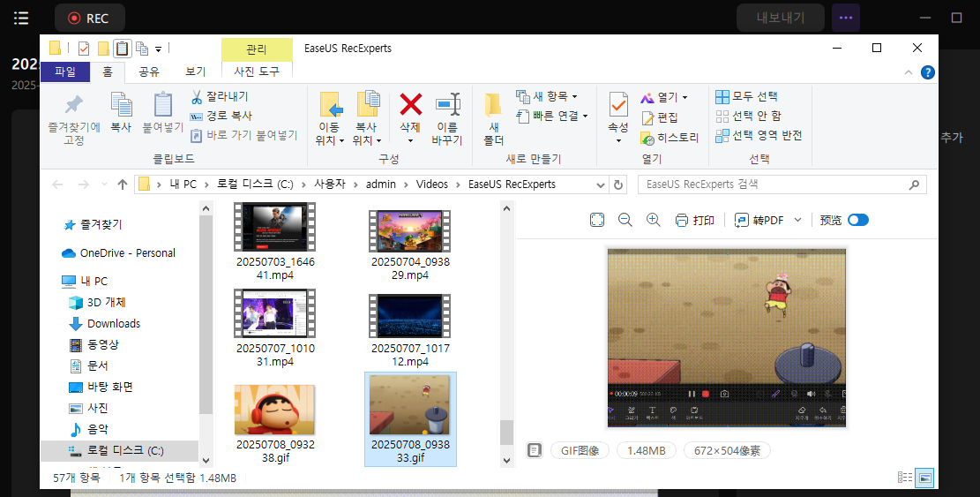980x497 pixels.
Task: Open the View (보기) ribbon tab
Action: pos(195,72)
